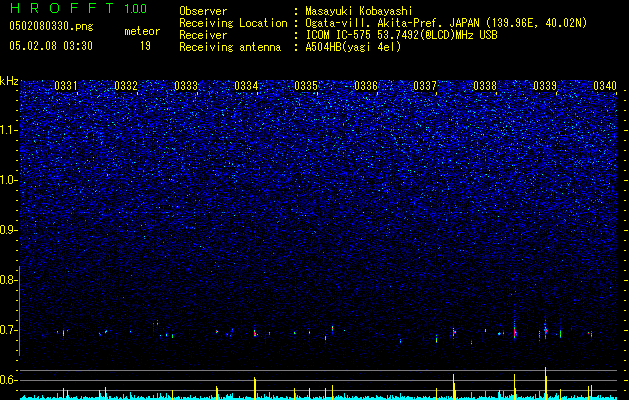Click antenna text A504HB(yagi 4el)
Viewport: 629px width, 400px height.
[353, 47]
